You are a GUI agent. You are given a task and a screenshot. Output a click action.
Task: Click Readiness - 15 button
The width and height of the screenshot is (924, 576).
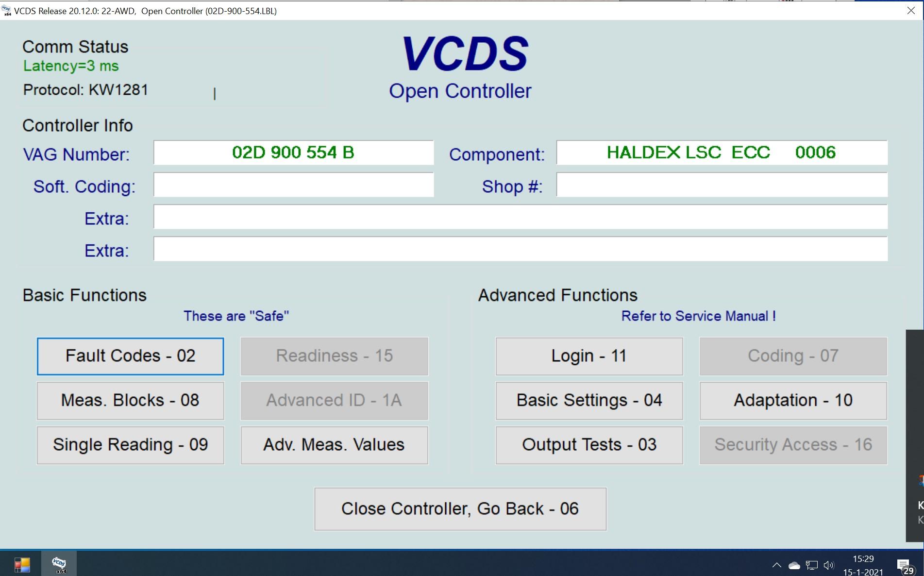tap(334, 356)
